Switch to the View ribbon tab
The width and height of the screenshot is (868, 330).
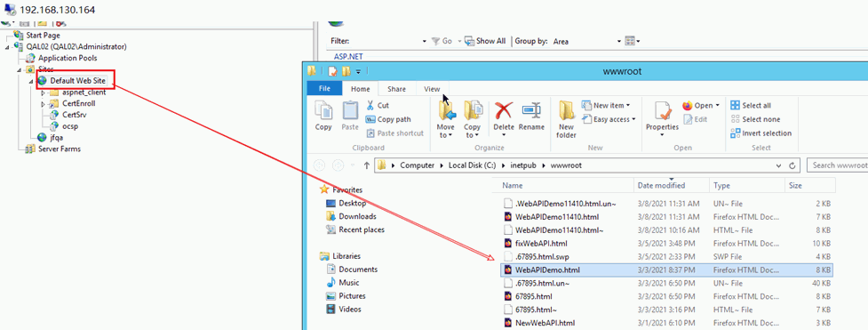[432, 89]
